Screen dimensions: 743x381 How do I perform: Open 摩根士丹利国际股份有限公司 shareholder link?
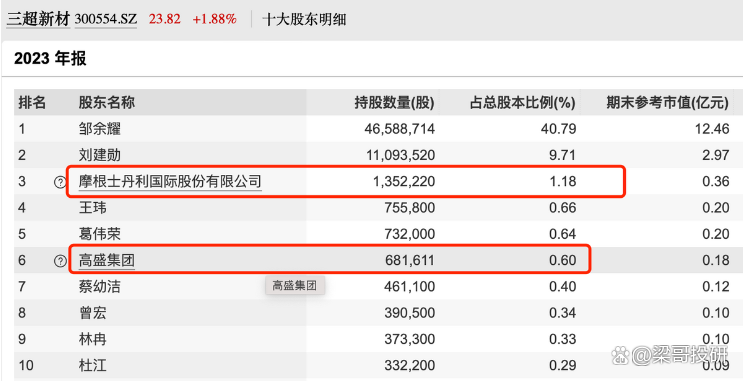point(170,181)
